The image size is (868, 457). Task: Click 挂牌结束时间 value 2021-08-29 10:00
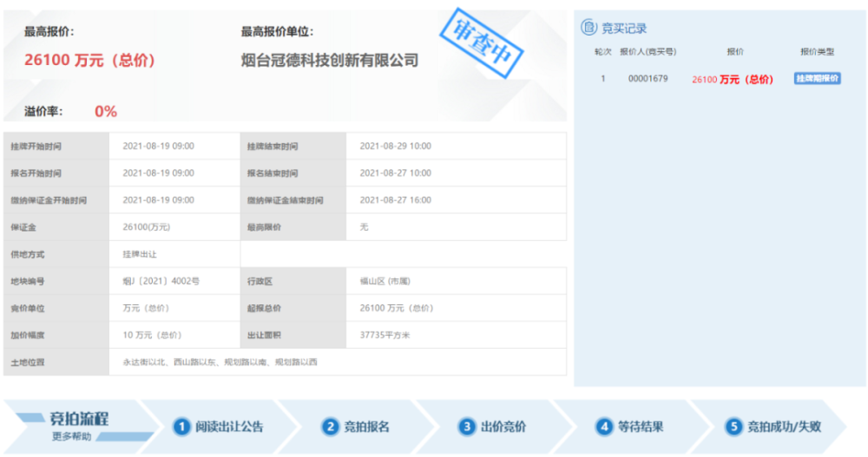[x=395, y=146]
